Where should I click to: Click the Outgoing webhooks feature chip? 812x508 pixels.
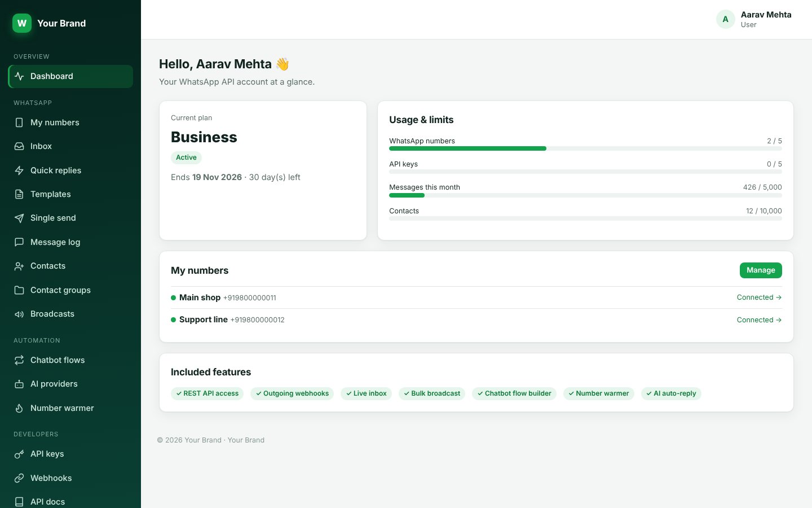pos(292,393)
